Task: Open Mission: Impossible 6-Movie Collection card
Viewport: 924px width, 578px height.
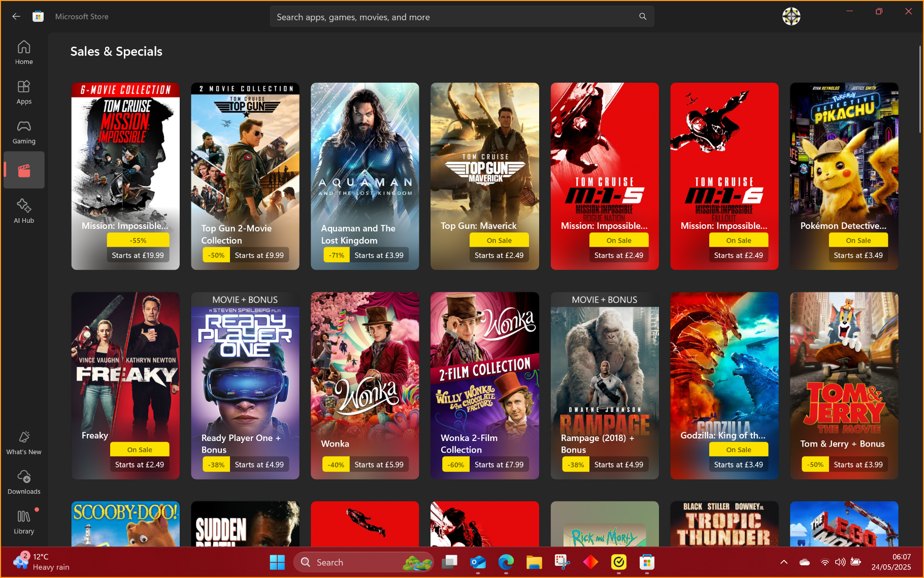Action: tap(125, 176)
